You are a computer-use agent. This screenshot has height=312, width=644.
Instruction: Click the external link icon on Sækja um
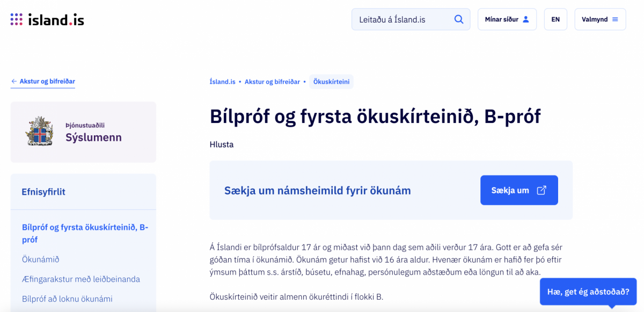point(541,190)
